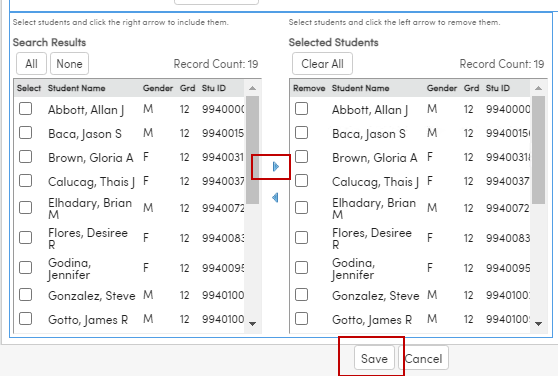Check Brown, Gloria A in Search Results

(26, 157)
